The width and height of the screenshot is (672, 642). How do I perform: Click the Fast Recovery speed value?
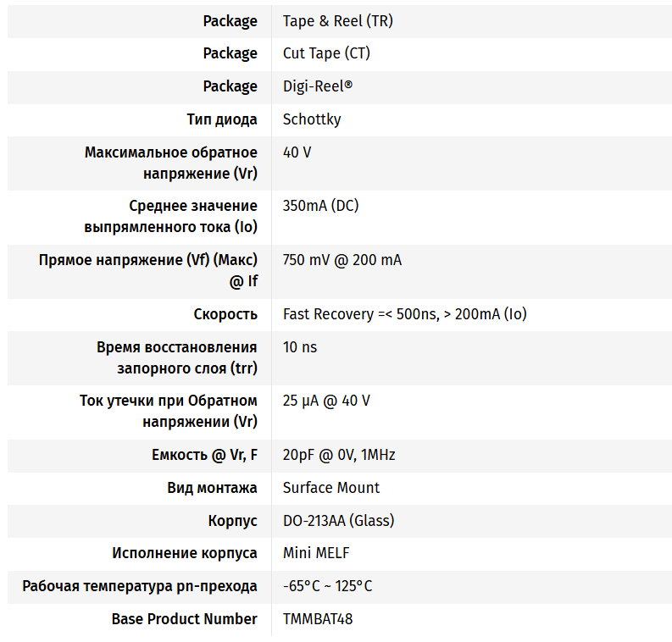[x=404, y=314]
